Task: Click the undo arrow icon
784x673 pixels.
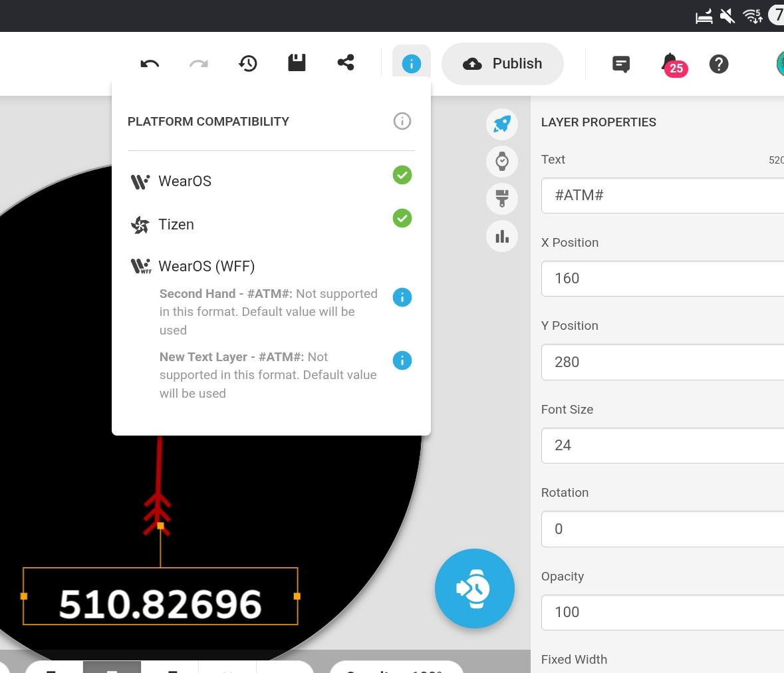Action: point(150,64)
